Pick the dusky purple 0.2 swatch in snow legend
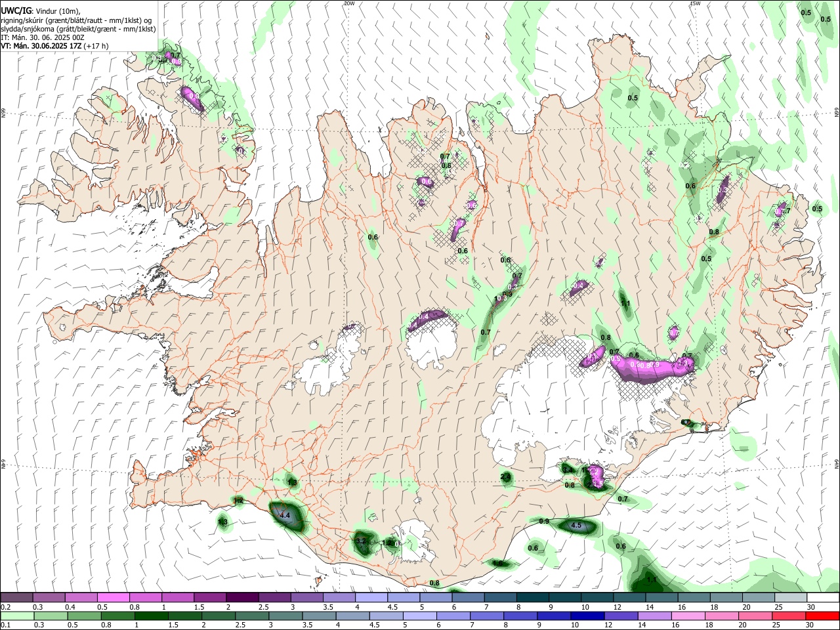This screenshot has height=630, width=840. (x=17, y=598)
